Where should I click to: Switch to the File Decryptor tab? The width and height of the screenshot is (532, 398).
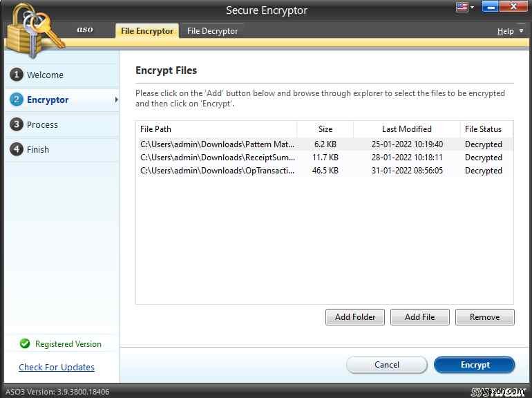point(212,31)
